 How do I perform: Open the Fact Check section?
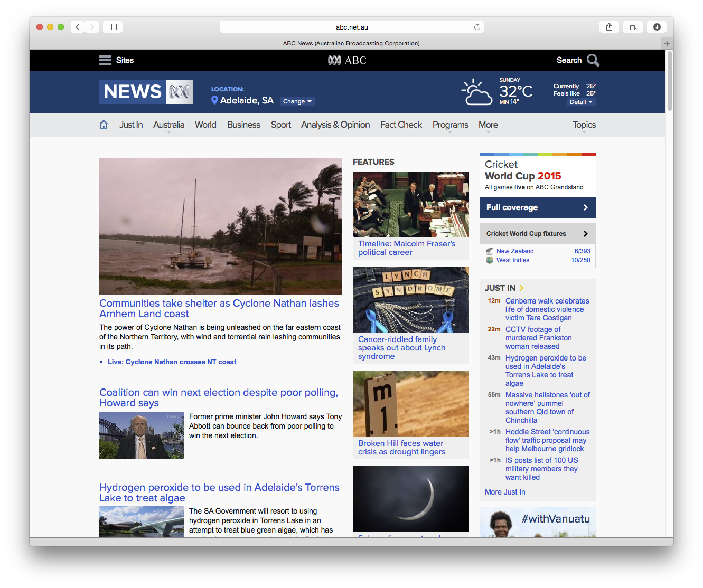pos(401,125)
